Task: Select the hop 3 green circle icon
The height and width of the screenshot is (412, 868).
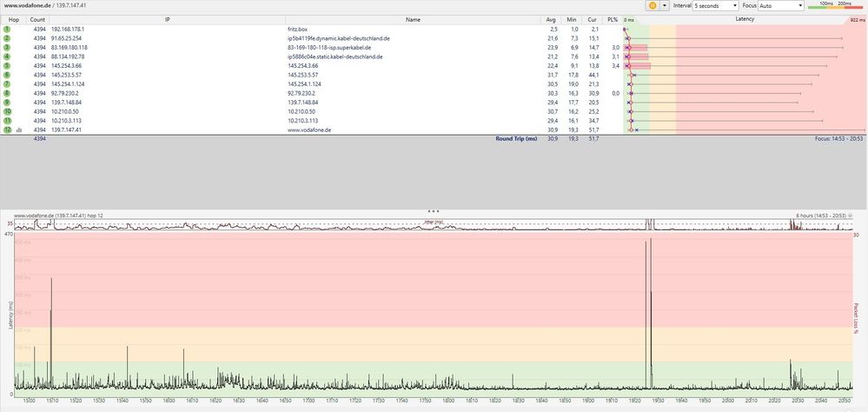Action: coord(7,48)
